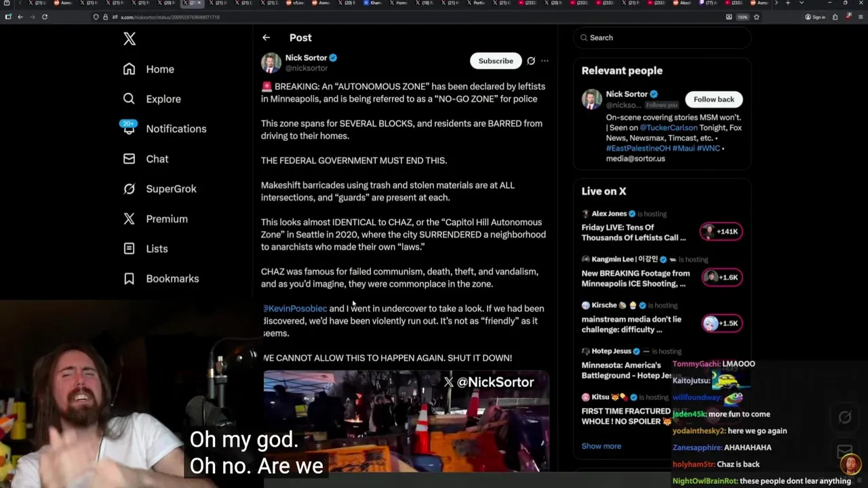Image resolution: width=868 pixels, height=488 pixels.
Task: Click the browser Sign in button
Action: pos(815,17)
